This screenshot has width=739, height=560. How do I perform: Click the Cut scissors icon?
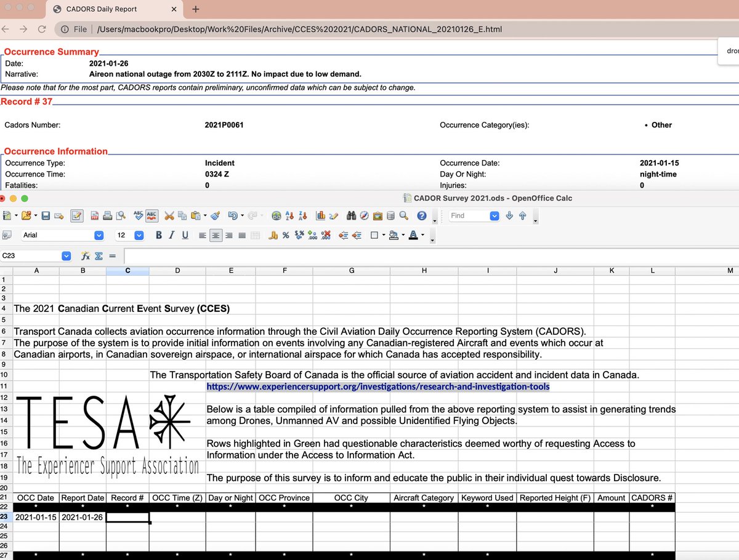(x=169, y=216)
